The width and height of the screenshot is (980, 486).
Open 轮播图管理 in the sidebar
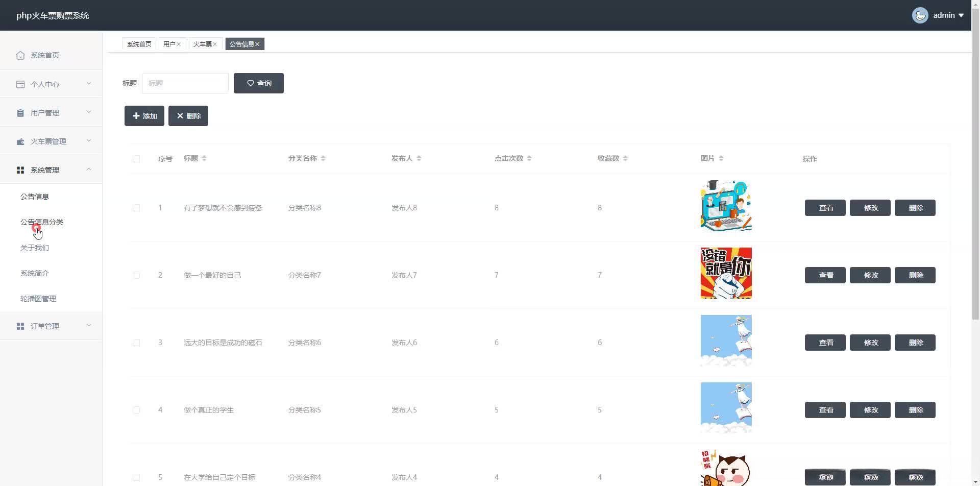38,299
